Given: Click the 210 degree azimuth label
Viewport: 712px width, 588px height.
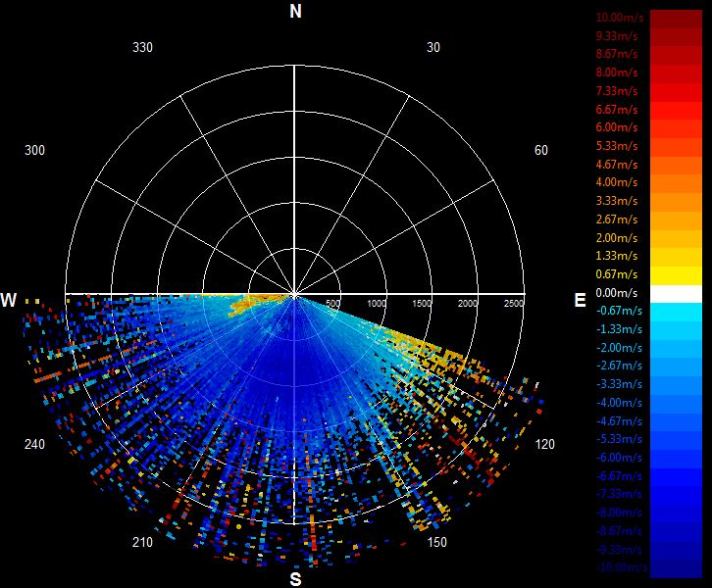Looking at the screenshot, I should (x=142, y=542).
